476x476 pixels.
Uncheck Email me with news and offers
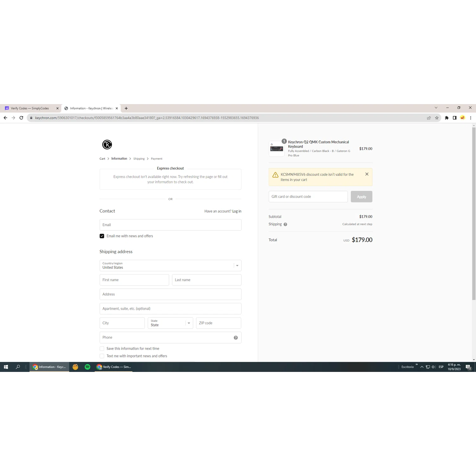pyautogui.click(x=102, y=236)
